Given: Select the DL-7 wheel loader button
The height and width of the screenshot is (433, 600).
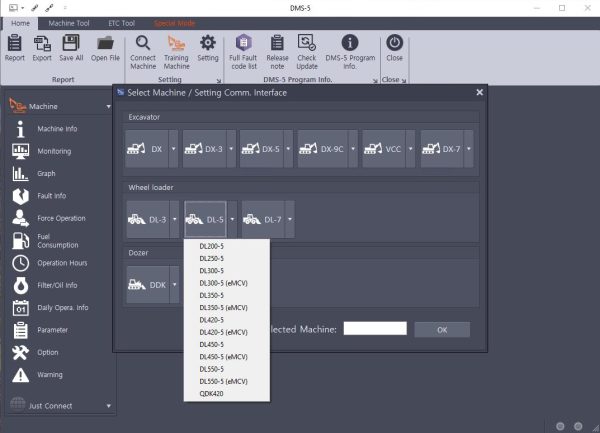Looking at the screenshot, I should 263,219.
